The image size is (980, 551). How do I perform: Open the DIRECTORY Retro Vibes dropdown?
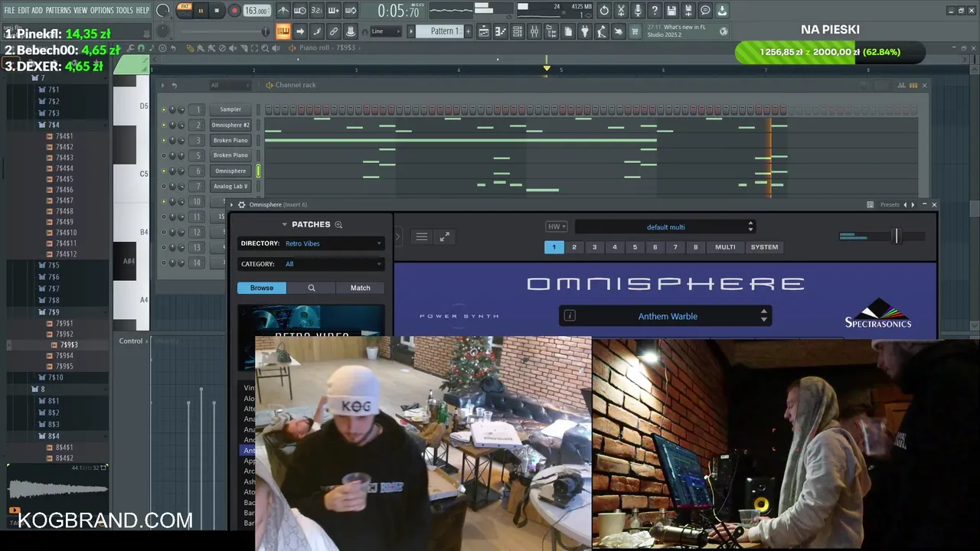(311, 243)
